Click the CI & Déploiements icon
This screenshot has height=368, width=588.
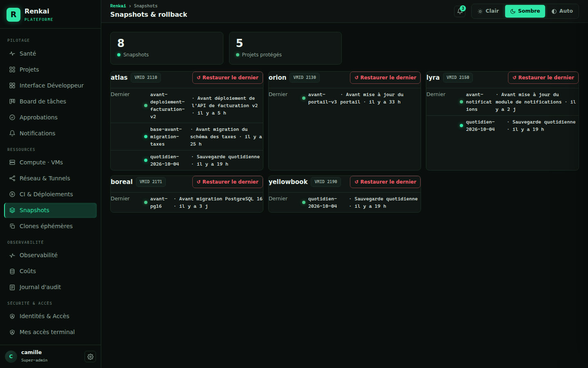[x=12, y=194]
